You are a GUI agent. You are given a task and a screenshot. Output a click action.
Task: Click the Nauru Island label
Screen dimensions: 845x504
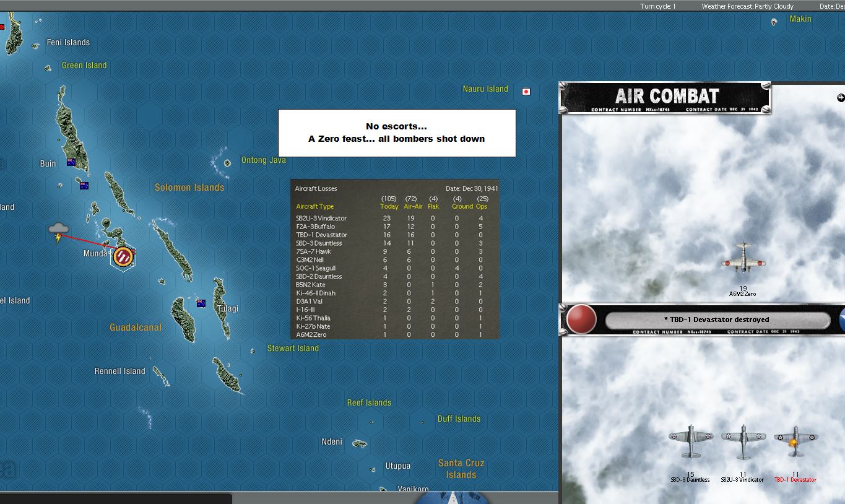485,89
